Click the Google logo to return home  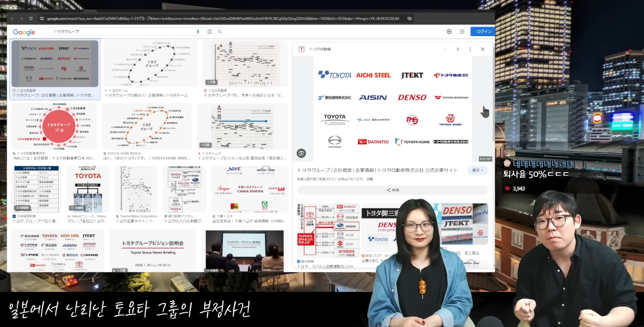(23, 32)
